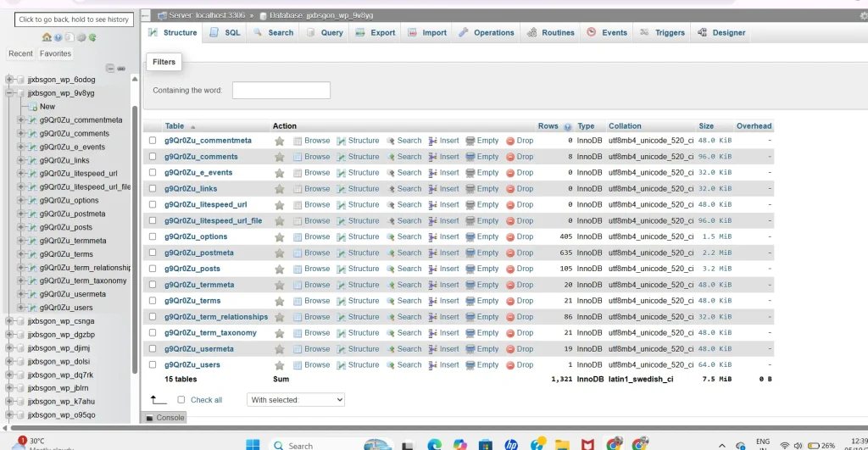Open File Explorer from taskbar
868x450 pixels.
coord(563,445)
